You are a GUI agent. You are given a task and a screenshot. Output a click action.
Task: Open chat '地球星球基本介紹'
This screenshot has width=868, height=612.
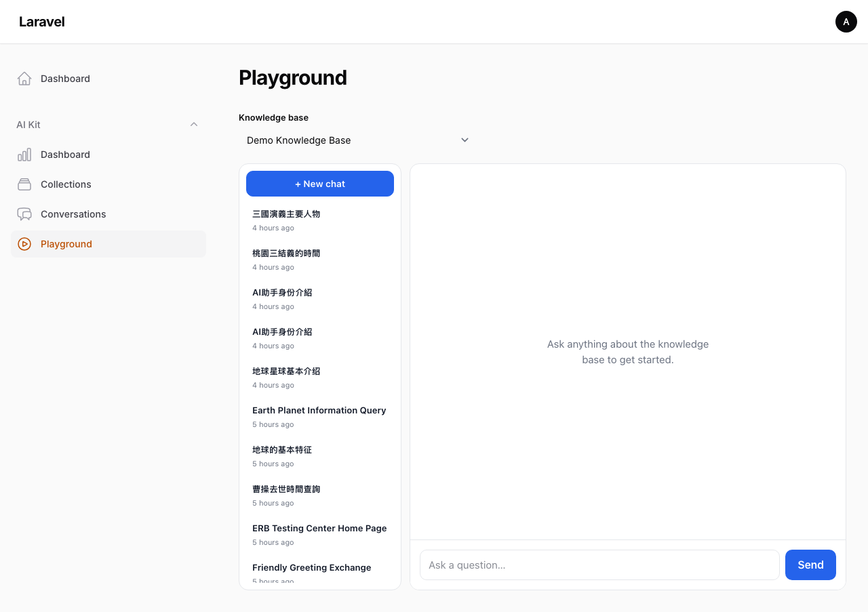click(320, 378)
